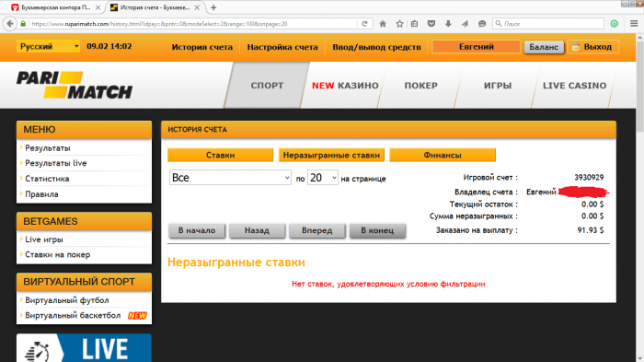The width and height of the screenshot is (644, 362).
Task: Open the language dropdown showing Русский
Action: coord(48,46)
